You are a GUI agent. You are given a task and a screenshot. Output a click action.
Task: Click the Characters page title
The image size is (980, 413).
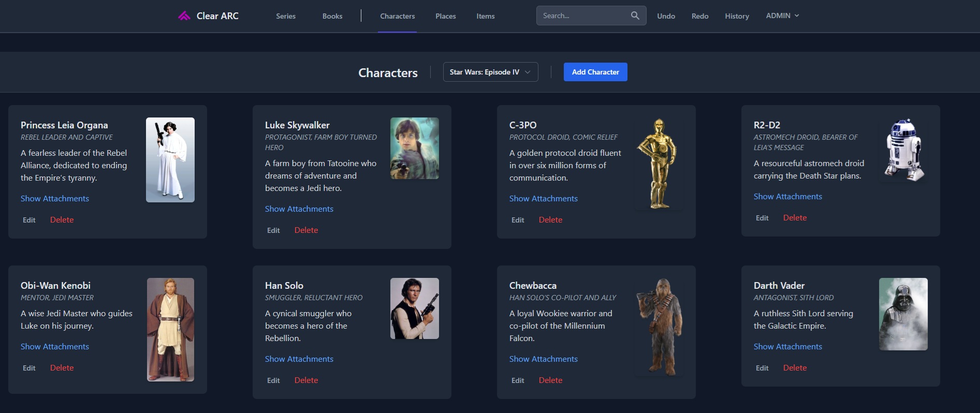388,73
